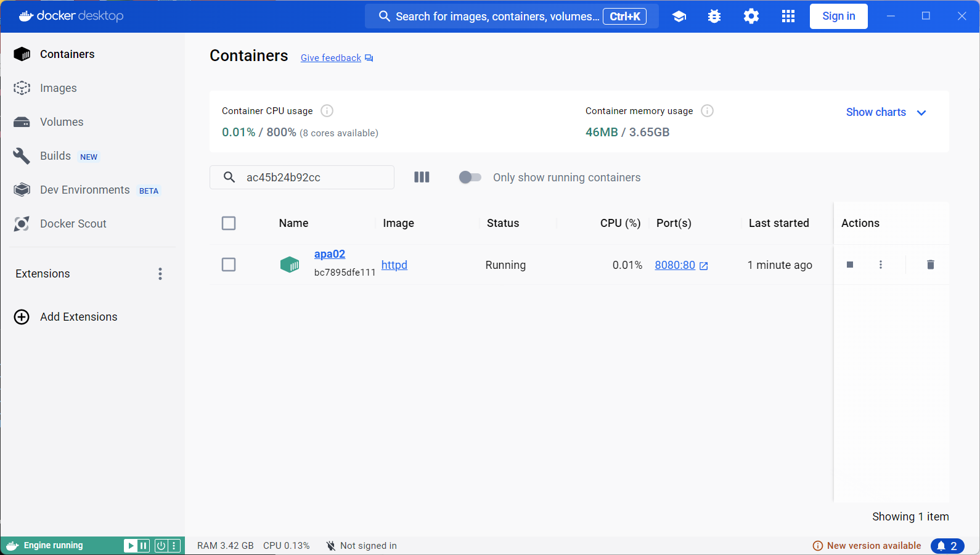Click the info icon beside Container memory usage
The height and width of the screenshot is (555, 980).
(x=708, y=111)
